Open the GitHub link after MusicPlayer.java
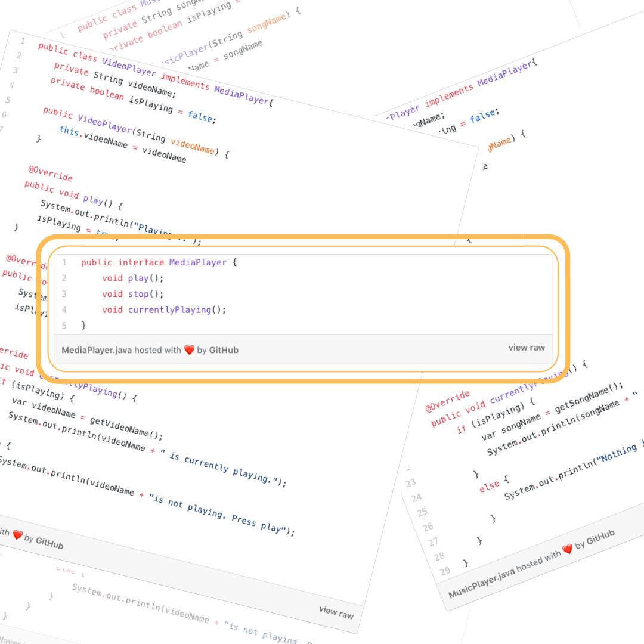This screenshot has height=644, width=644. (x=600, y=537)
